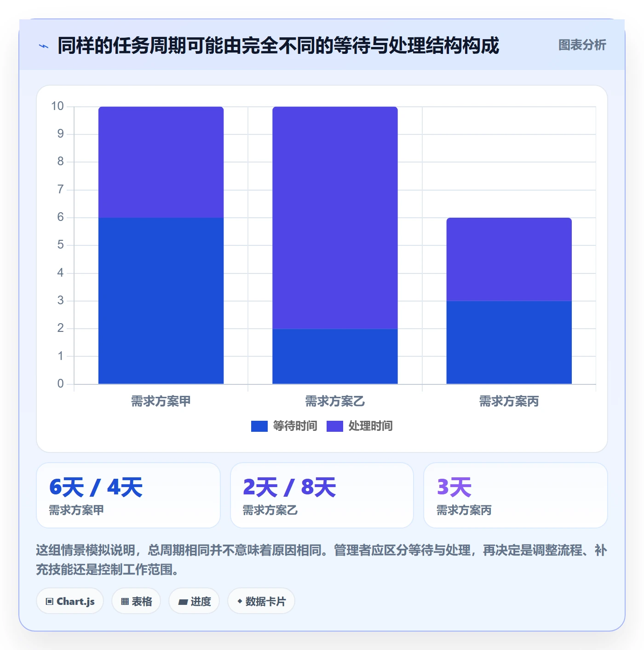
Task: Click the y-axis value 10
Action: tap(57, 106)
